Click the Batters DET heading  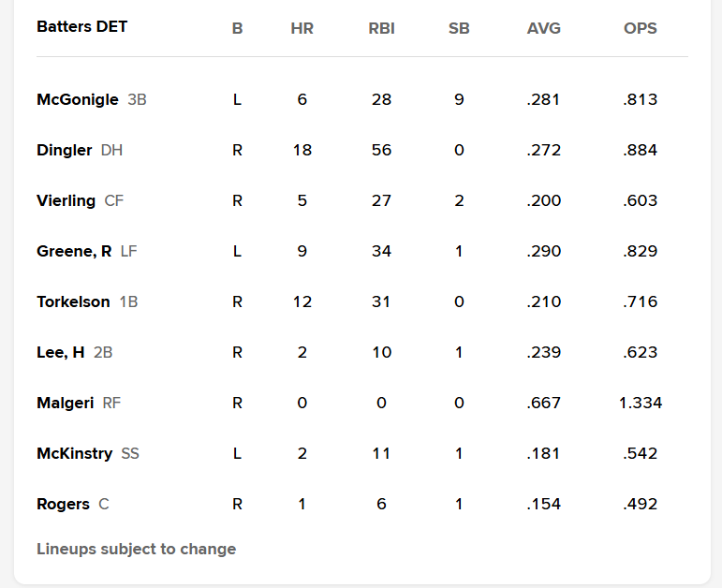(82, 27)
